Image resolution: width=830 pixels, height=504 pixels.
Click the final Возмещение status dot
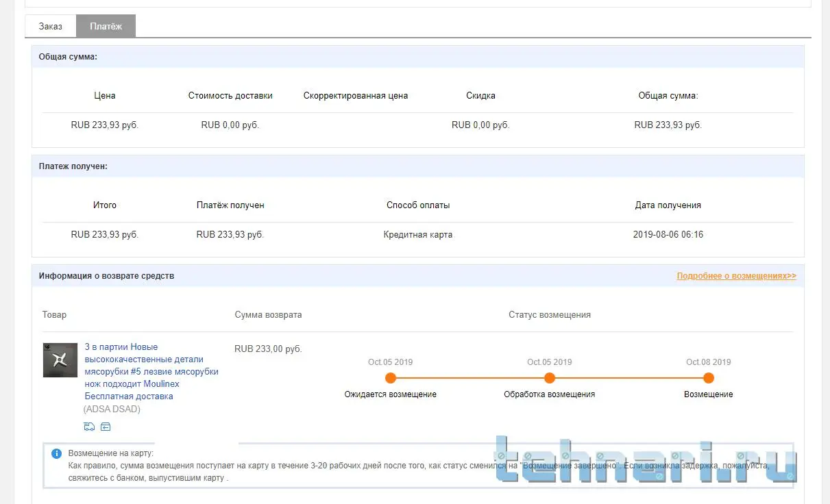(x=709, y=378)
